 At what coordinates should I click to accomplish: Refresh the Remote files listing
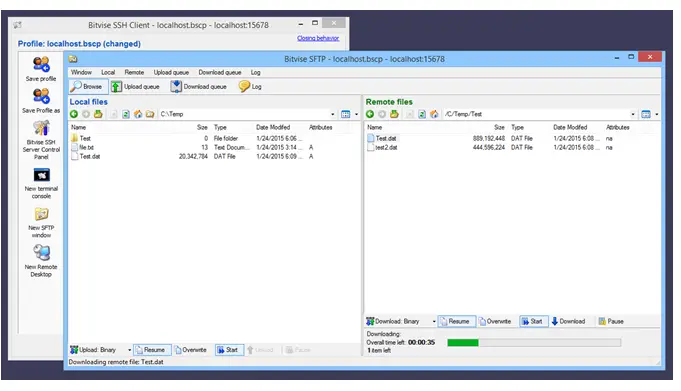click(421, 114)
